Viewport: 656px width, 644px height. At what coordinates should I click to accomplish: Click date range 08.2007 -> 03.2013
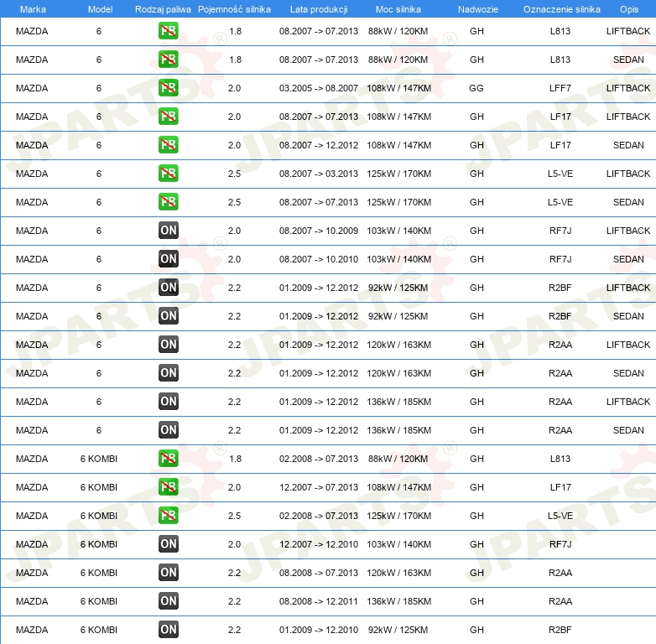319,174
